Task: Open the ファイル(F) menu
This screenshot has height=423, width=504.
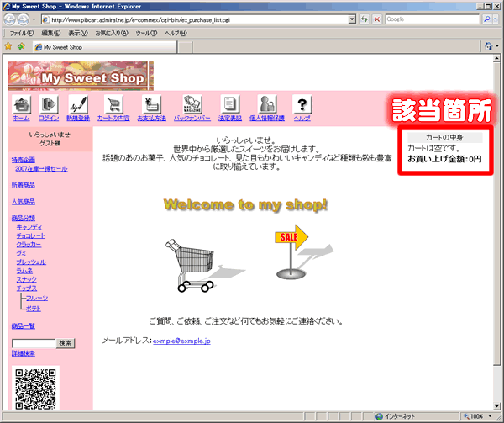Action: click(21, 32)
